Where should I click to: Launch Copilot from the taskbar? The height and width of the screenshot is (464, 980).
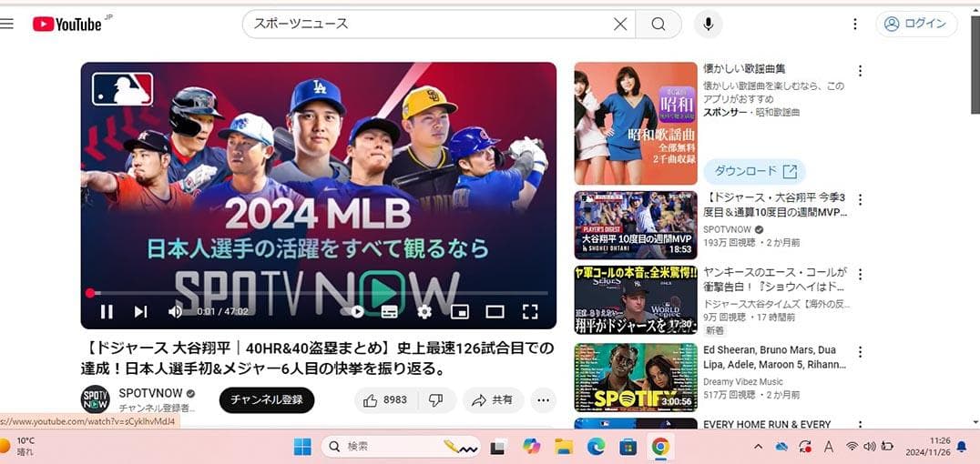tap(531, 447)
